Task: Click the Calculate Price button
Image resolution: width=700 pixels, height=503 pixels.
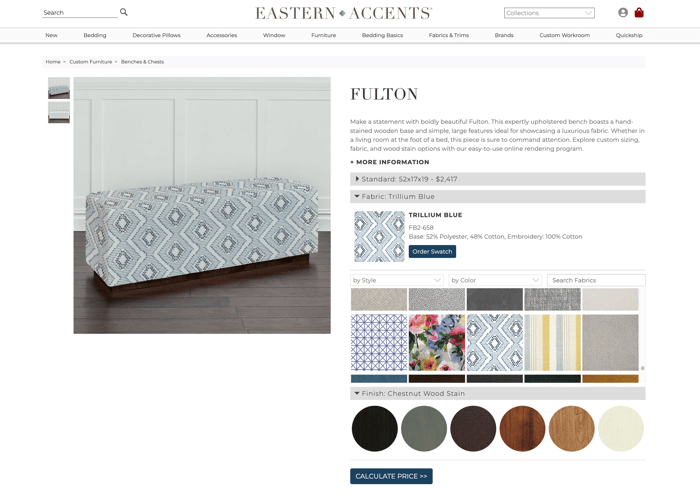Action: [391, 476]
